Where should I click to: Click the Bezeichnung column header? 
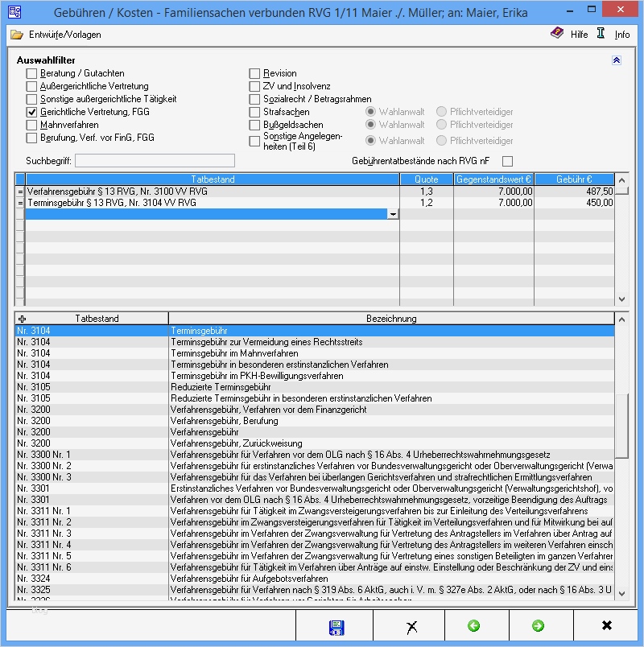click(391, 319)
